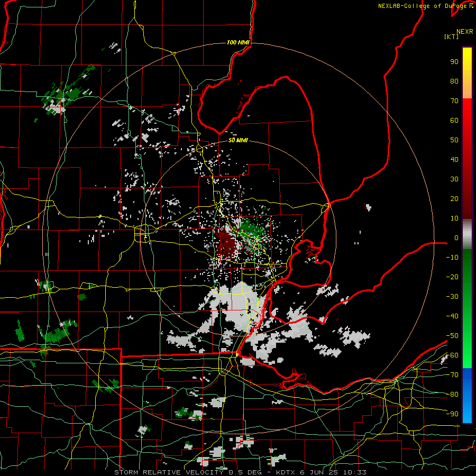This screenshot has width=476, height=476.
Task: Click the [KT] units label above scale
Action: [x=452, y=36]
